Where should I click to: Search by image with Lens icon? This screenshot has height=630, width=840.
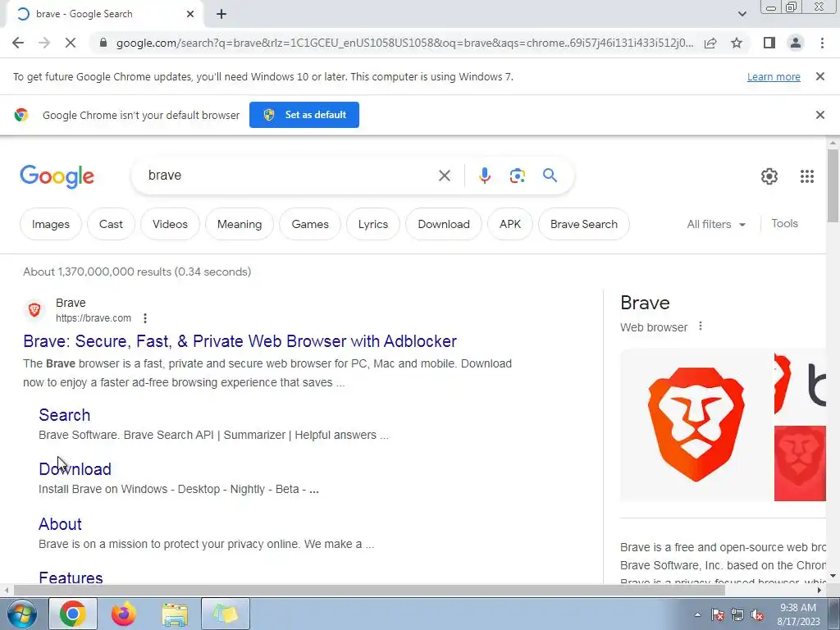(x=517, y=176)
